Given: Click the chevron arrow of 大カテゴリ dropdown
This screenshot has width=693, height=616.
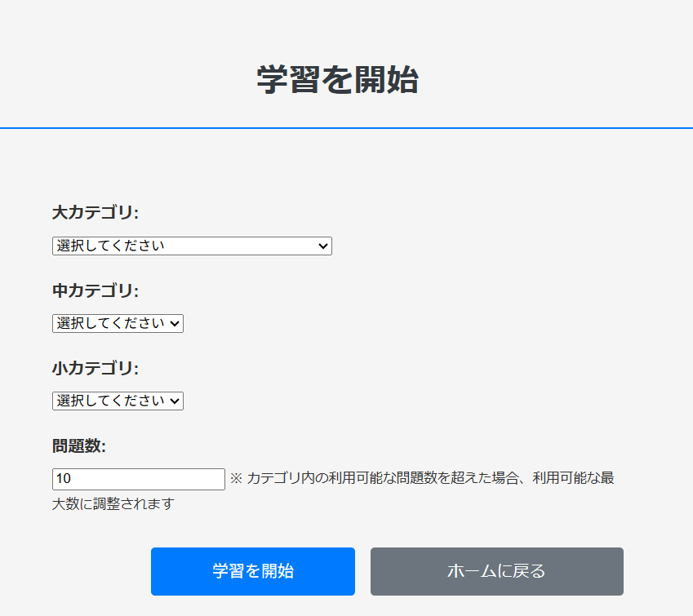Looking at the screenshot, I should 323,246.
